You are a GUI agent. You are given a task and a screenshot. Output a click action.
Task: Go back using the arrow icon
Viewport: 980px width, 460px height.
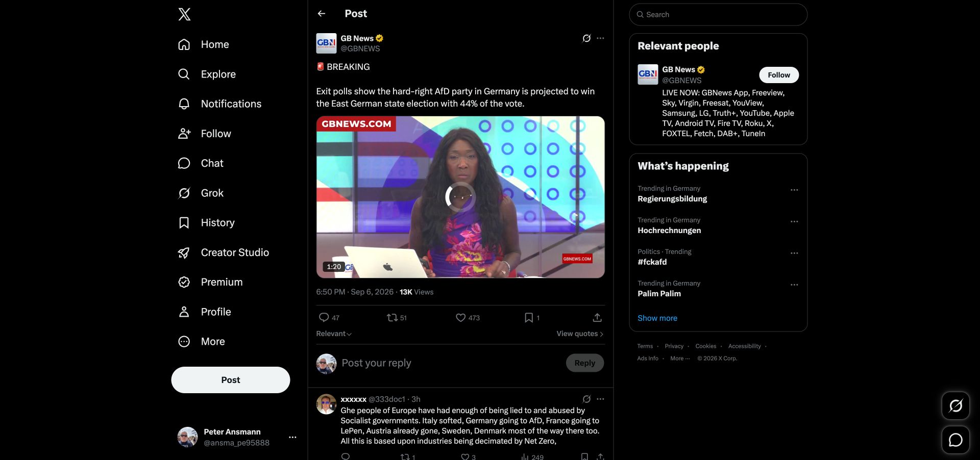click(x=322, y=14)
